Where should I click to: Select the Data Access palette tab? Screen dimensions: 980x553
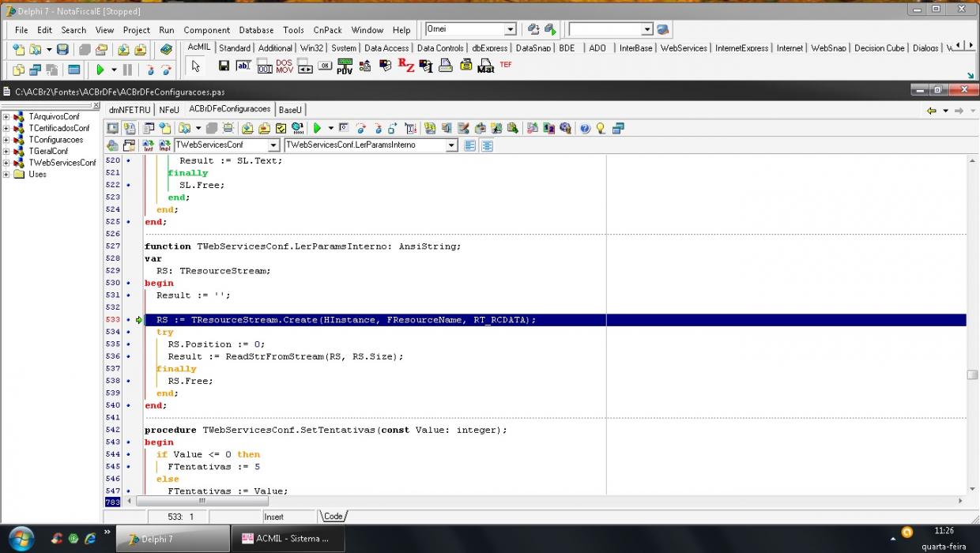386,48
